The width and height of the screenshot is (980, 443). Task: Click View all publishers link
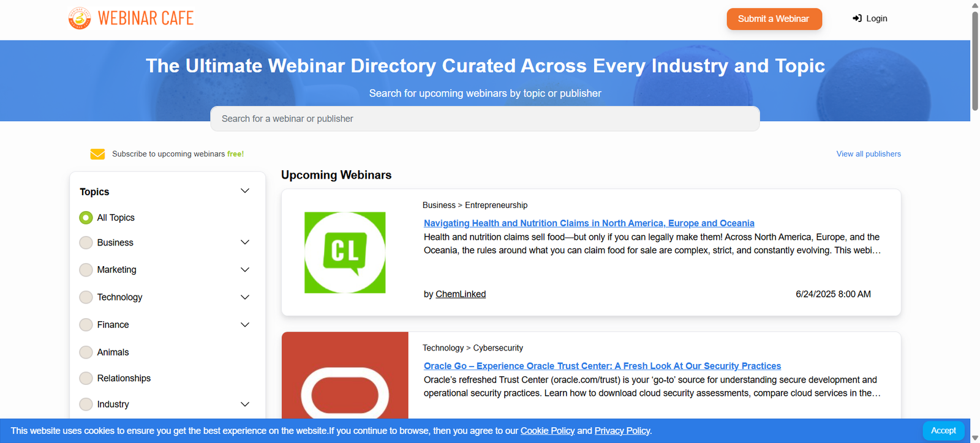point(869,154)
